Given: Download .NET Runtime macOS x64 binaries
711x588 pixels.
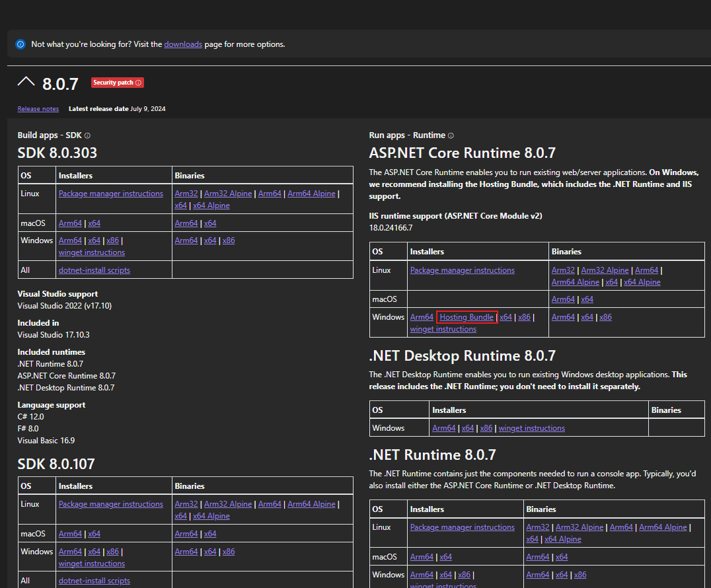Looking at the screenshot, I should tap(562, 557).
